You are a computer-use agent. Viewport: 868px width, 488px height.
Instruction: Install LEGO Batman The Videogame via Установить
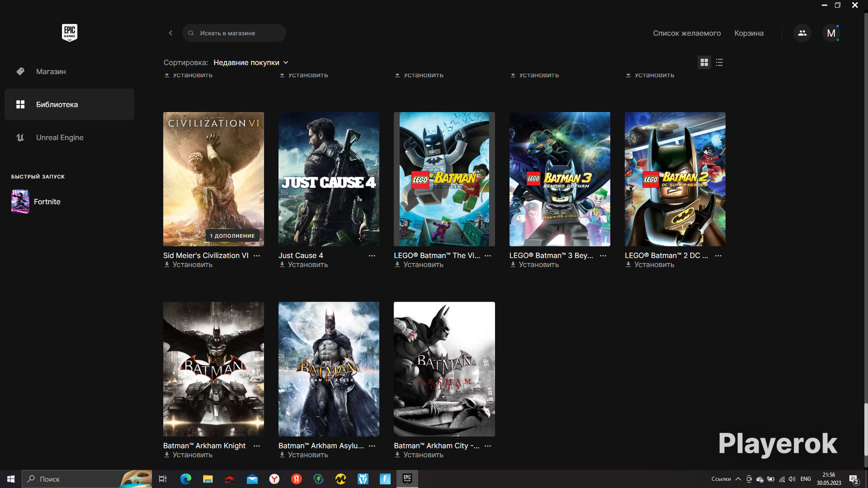(419, 265)
